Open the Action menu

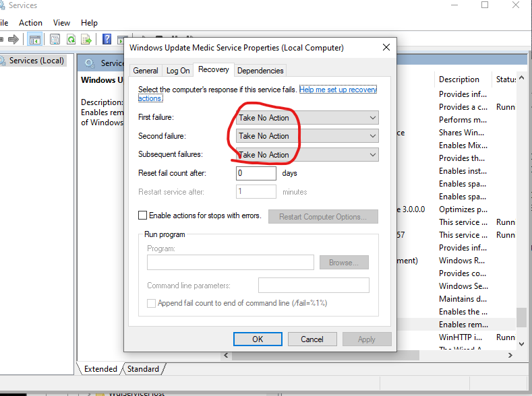coord(30,23)
